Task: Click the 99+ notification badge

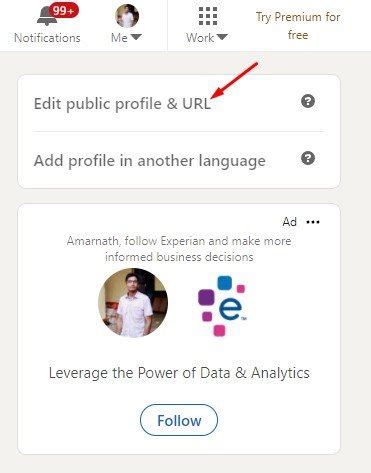Action: pos(64,10)
